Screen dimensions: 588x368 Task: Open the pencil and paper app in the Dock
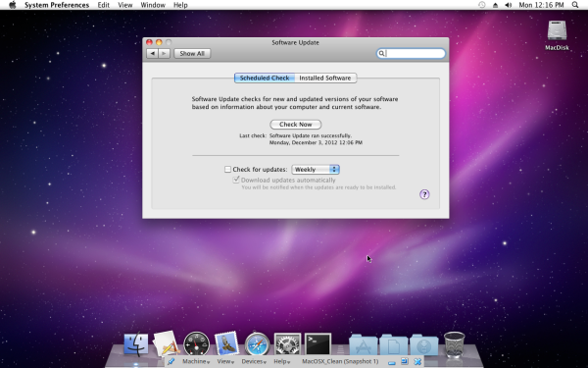[166, 343]
